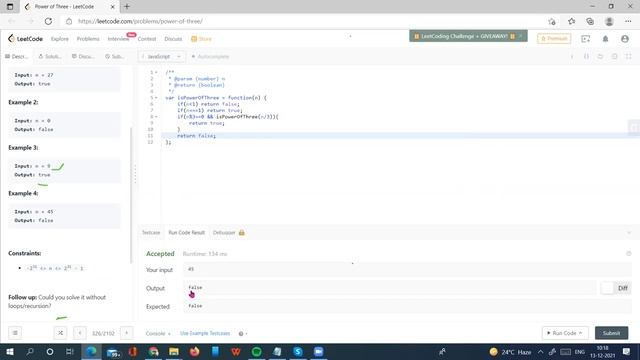This screenshot has width=640, height=360.
Task: Collapse the if-block fold arrow on line 8
Action: pyautogui.click(x=156, y=117)
